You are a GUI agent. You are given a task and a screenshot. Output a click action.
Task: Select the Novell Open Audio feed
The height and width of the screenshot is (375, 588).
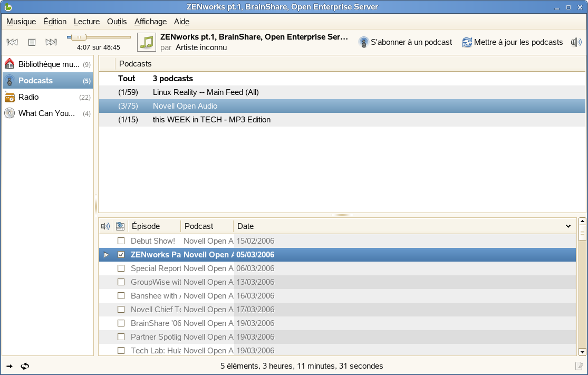(x=342, y=106)
